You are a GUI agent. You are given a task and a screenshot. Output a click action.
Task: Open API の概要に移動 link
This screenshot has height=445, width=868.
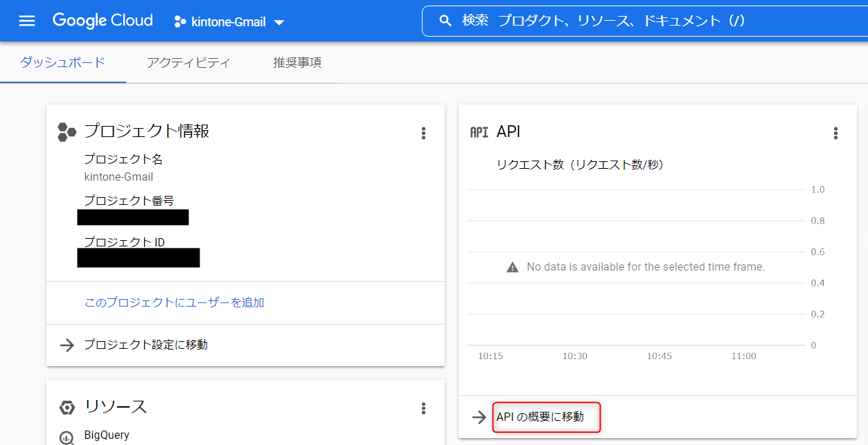point(540,417)
